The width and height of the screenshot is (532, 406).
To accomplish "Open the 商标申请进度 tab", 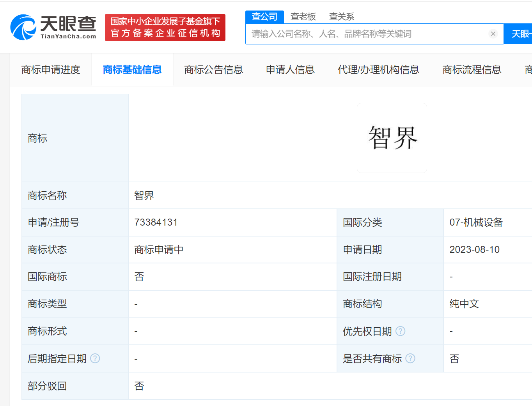I will pos(51,70).
